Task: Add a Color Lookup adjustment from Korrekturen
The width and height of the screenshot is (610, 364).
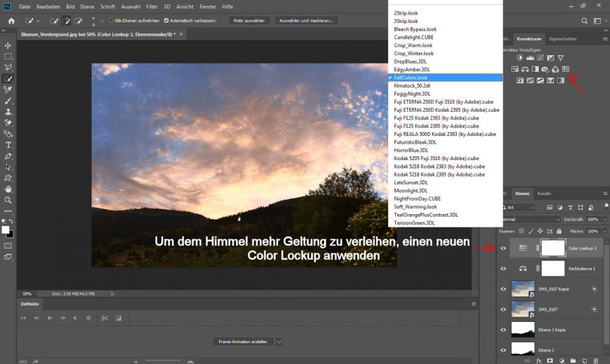Action: pos(566,69)
